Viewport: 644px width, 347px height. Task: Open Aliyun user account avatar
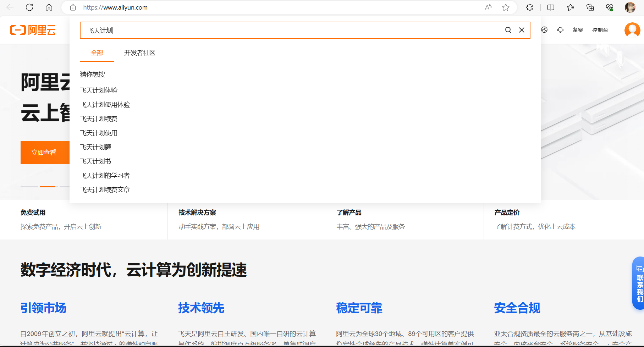(632, 30)
